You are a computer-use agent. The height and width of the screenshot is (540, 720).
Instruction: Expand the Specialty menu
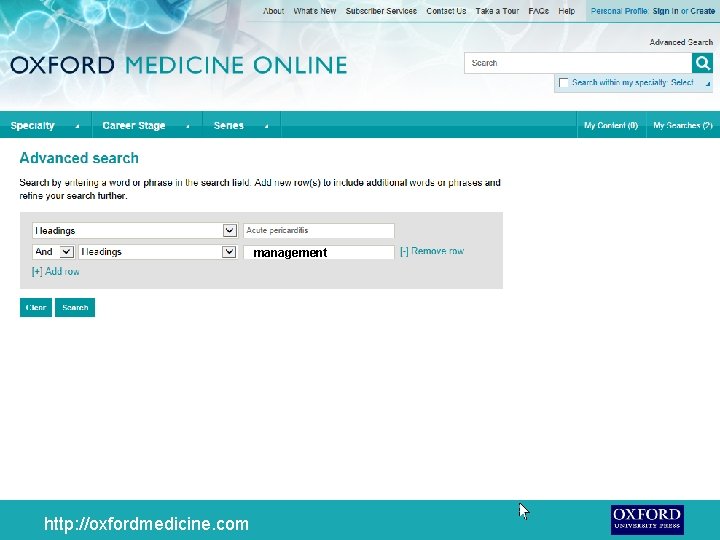(x=45, y=125)
